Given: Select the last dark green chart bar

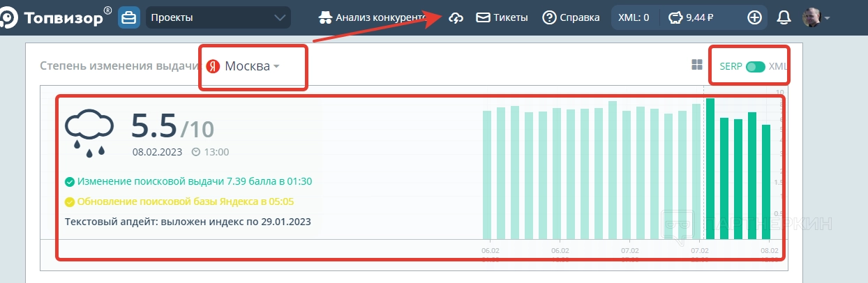Looking at the screenshot, I should (x=766, y=182).
